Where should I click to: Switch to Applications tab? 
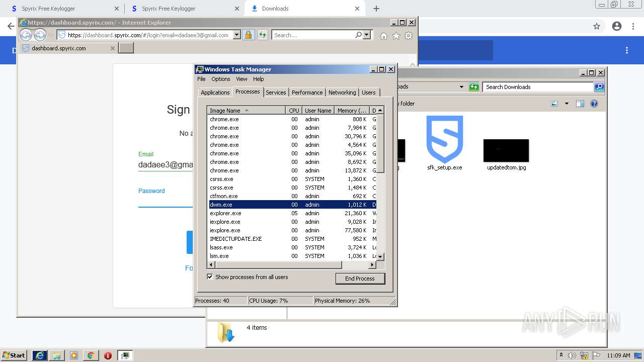pyautogui.click(x=215, y=93)
